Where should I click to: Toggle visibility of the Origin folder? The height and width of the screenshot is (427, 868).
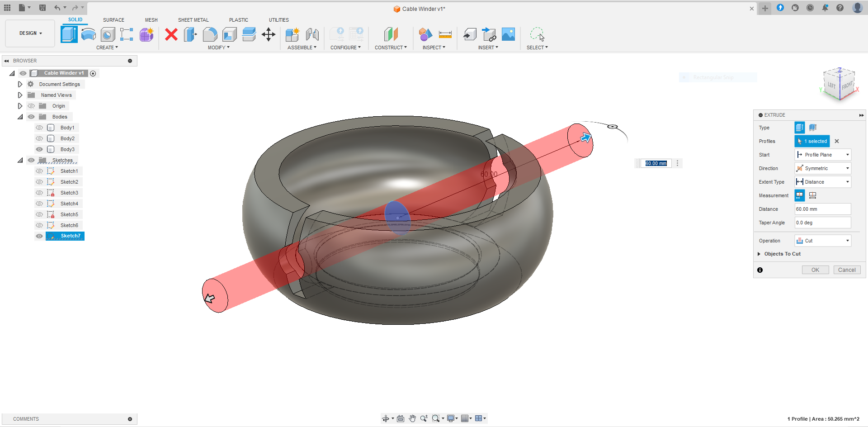pos(31,106)
